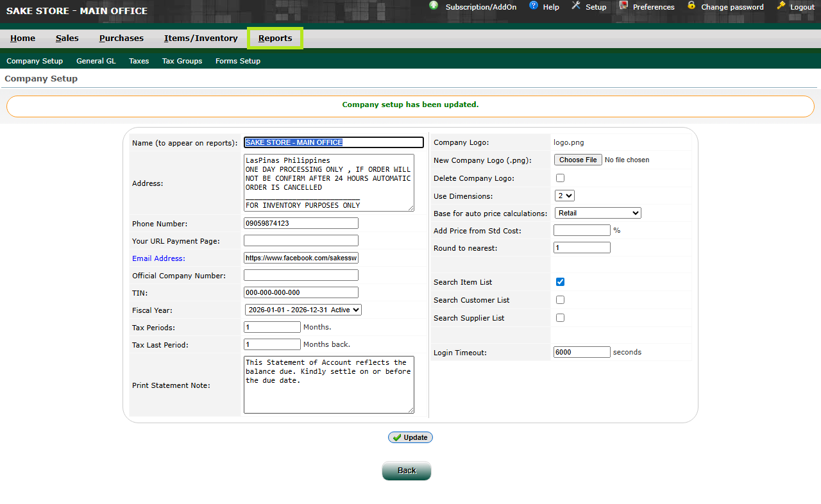Click the Change password lock icon
Screen dimensions: 821x504
coord(691,6)
